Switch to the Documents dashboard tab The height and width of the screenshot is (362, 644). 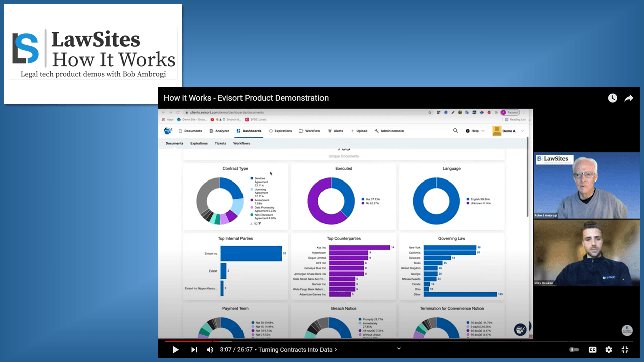pos(175,143)
